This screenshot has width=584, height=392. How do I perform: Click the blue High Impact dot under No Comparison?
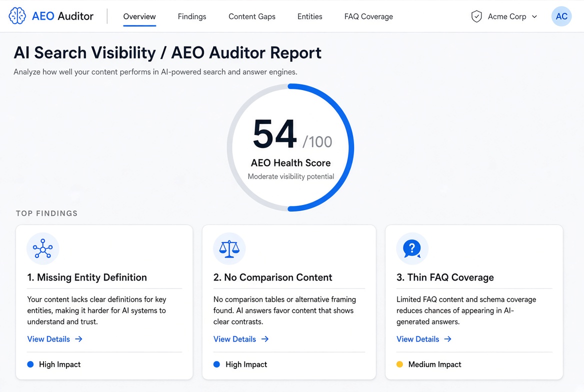217,364
